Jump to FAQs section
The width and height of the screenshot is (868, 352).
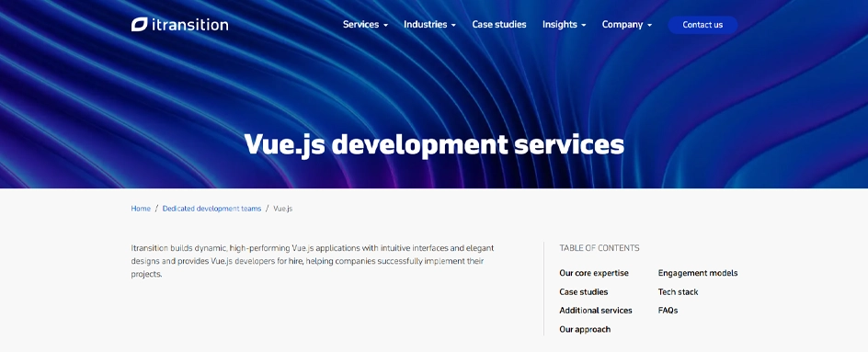[x=668, y=311]
